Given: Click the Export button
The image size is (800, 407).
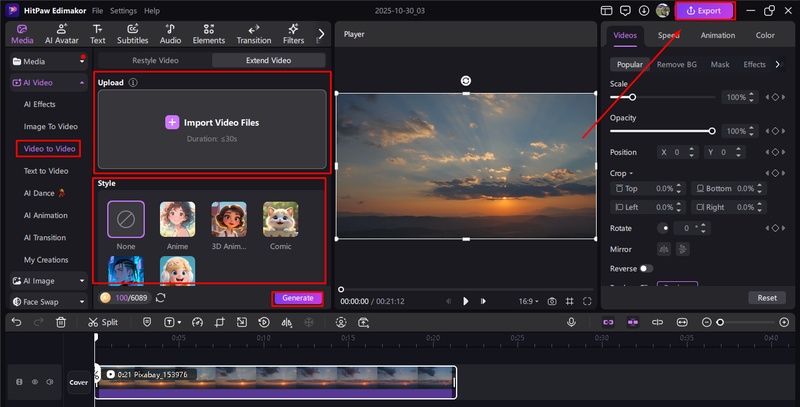Looking at the screenshot, I should (705, 11).
